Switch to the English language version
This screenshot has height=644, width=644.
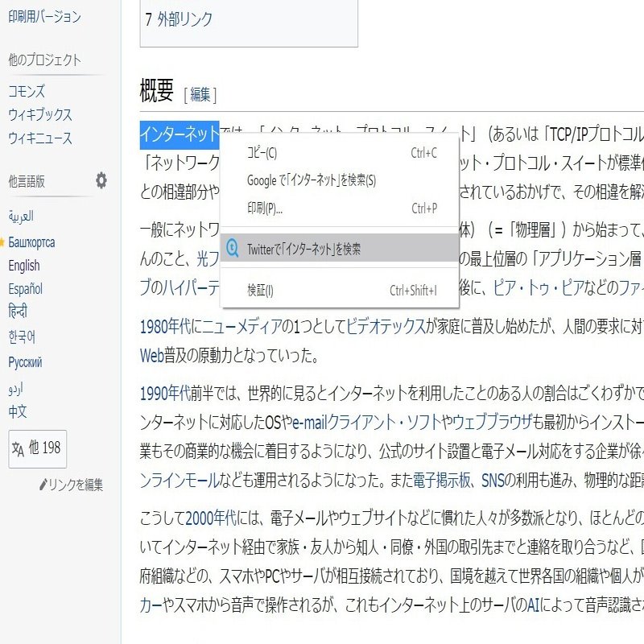[x=23, y=265]
